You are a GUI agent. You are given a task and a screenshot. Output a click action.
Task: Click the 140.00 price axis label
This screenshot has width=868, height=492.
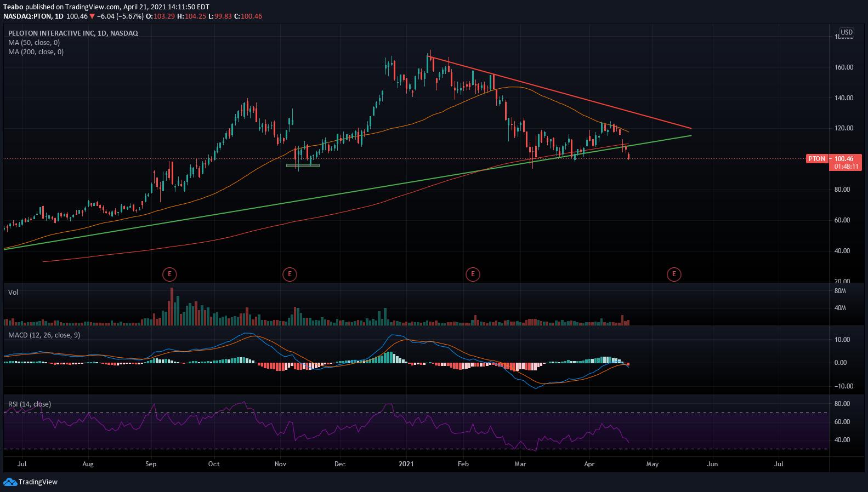pos(844,98)
